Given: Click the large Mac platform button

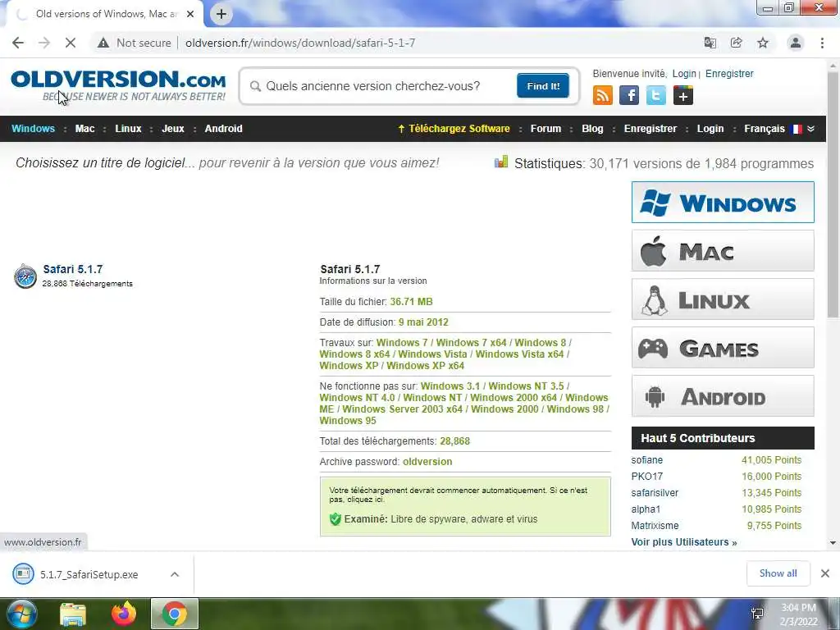Looking at the screenshot, I should [723, 251].
